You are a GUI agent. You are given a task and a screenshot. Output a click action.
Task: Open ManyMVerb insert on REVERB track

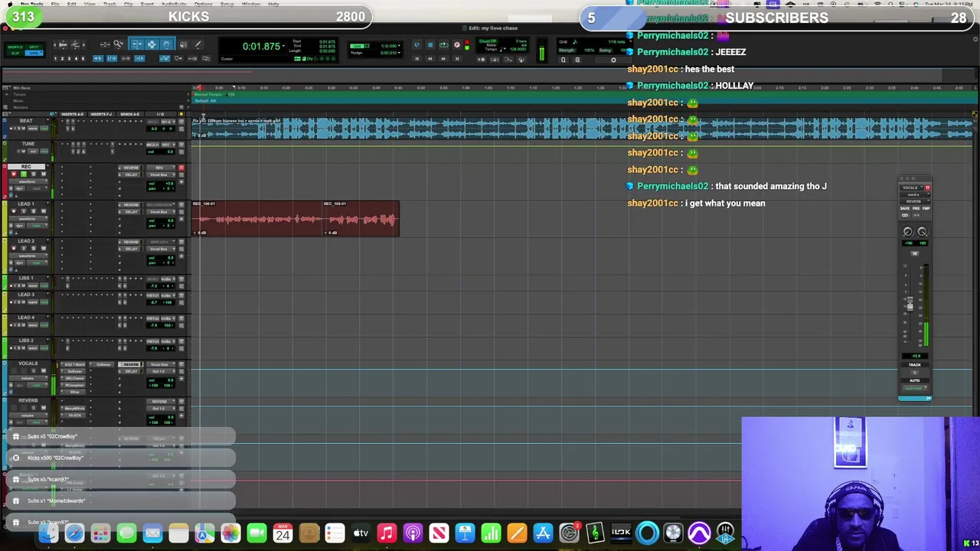pos(73,408)
